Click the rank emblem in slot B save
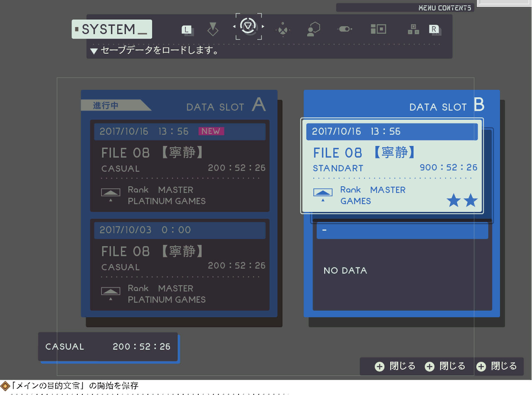Screen dimensions: 532x395 (323, 195)
